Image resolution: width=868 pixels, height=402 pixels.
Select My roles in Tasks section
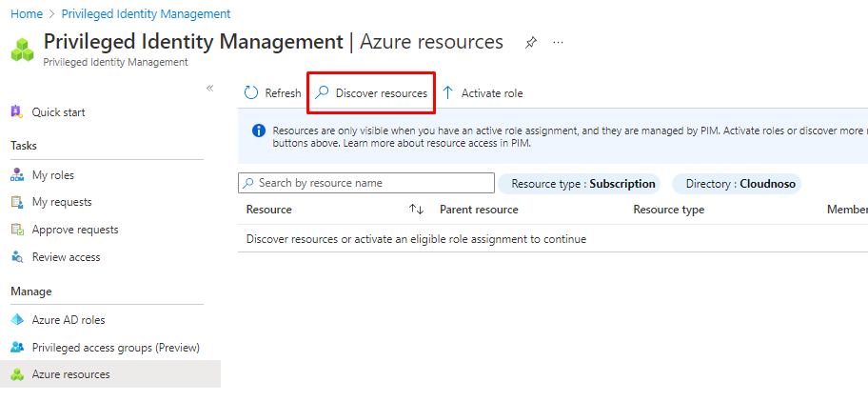pyautogui.click(x=52, y=175)
